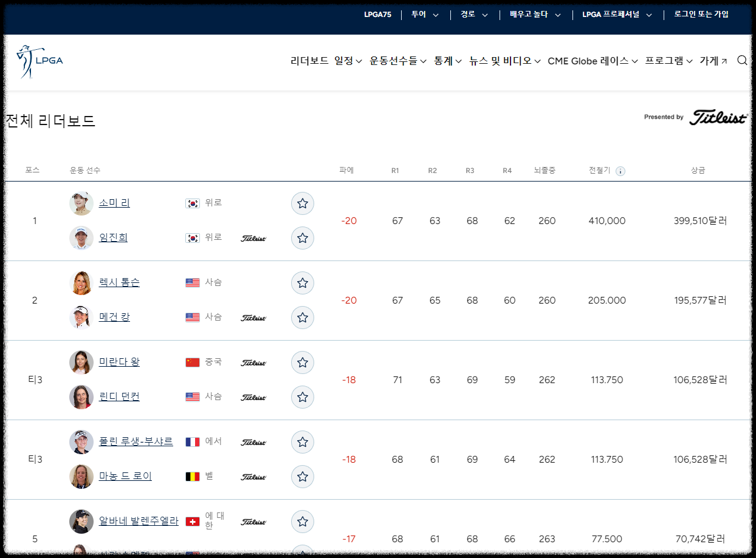Click the Titleist icon beside 미란다 왕

253,362
